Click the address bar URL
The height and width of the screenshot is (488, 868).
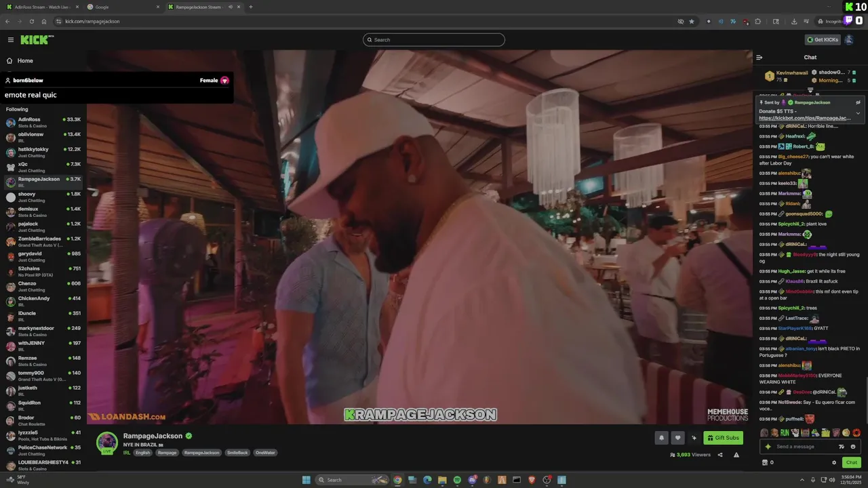click(x=92, y=21)
